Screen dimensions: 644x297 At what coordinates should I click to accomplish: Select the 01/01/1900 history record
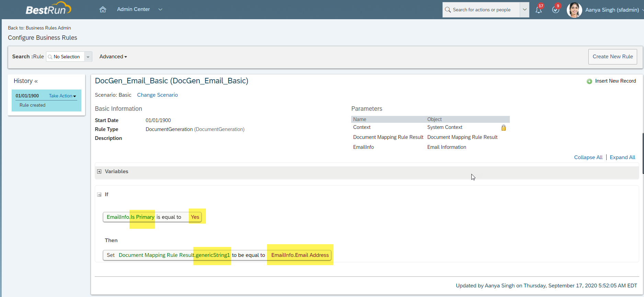click(27, 96)
